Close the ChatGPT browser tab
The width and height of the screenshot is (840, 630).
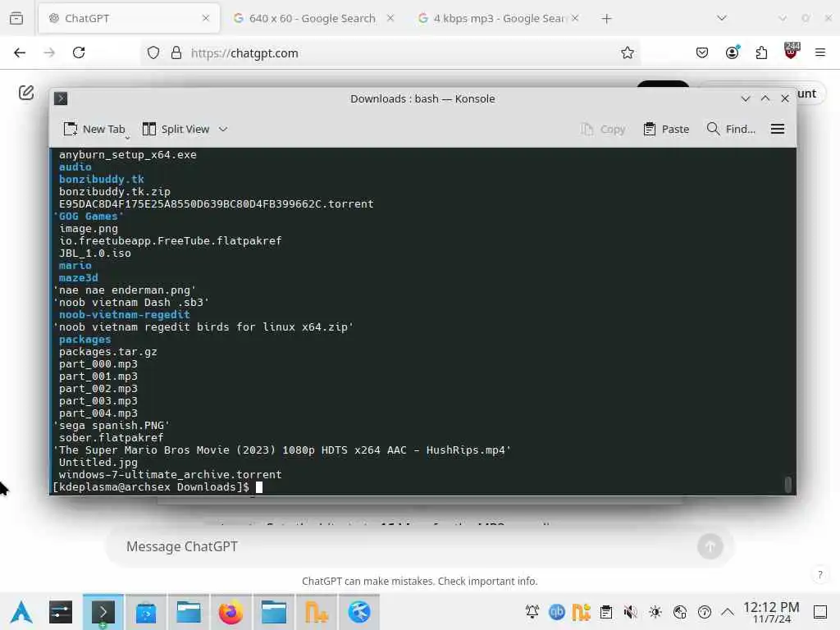click(x=206, y=18)
